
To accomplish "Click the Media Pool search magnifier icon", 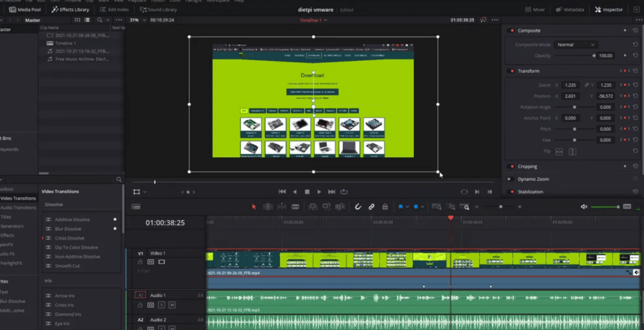I will (x=100, y=19).
